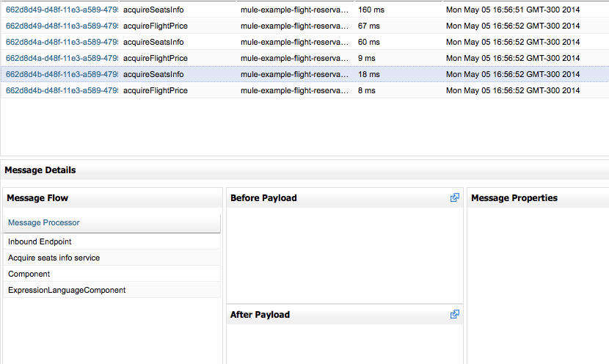Select the ExpressionLanguageComponent row
Image resolution: width=609 pixels, height=364 pixels.
tap(67, 290)
